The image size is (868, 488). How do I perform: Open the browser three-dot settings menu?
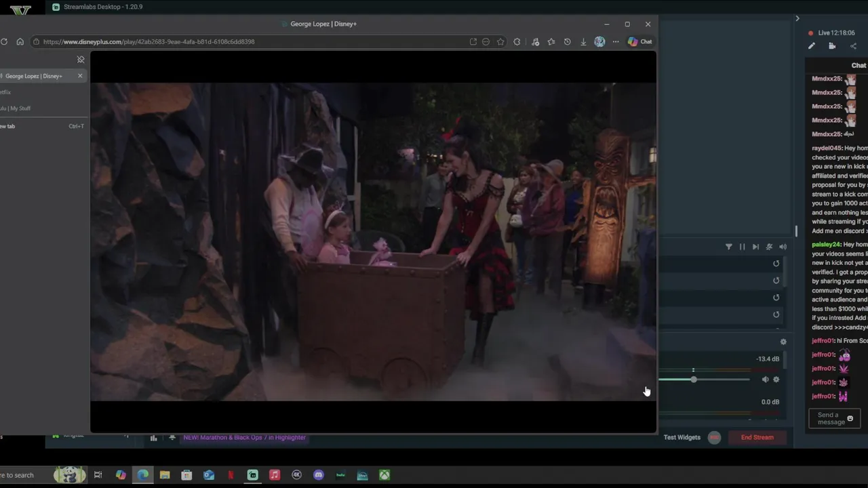616,42
